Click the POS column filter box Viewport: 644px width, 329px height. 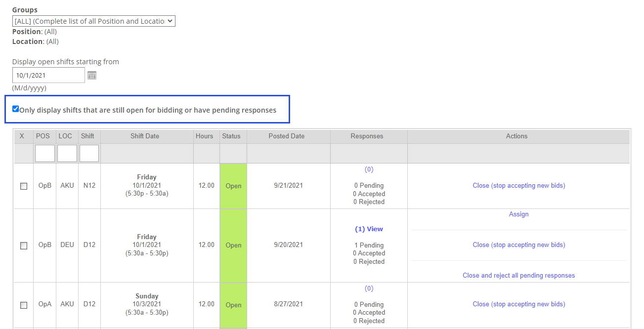click(x=44, y=153)
